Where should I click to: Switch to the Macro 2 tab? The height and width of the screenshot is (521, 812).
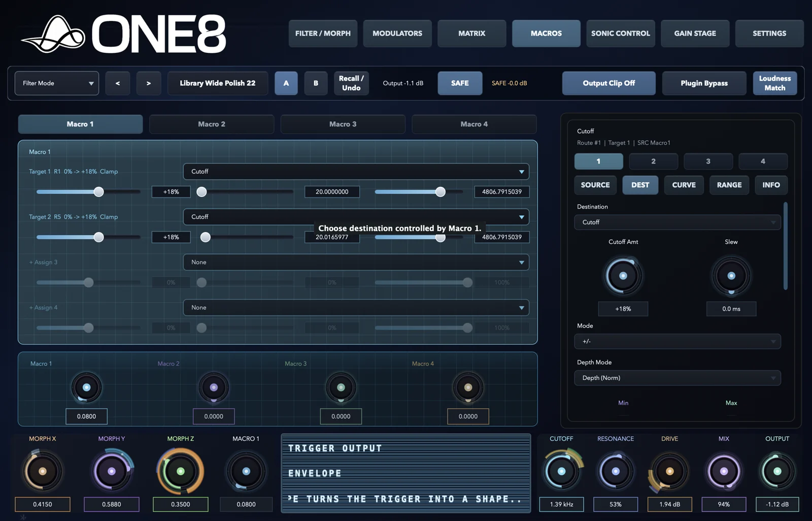pyautogui.click(x=212, y=124)
